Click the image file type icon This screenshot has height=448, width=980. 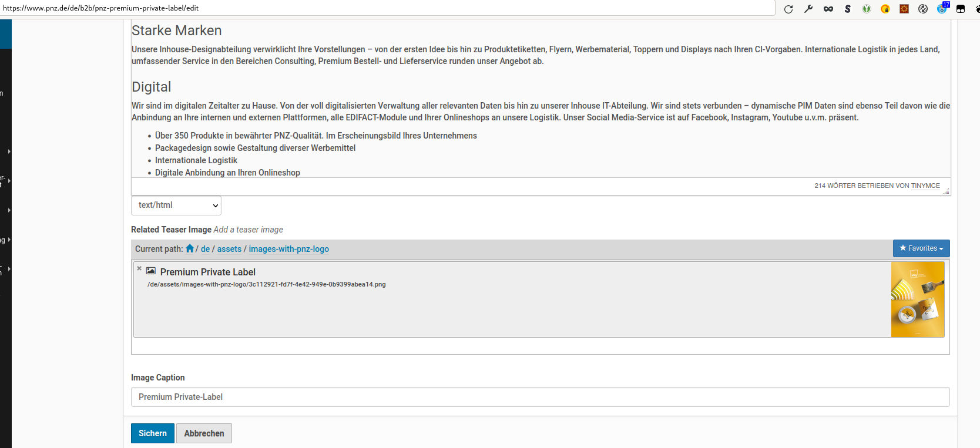coord(151,271)
